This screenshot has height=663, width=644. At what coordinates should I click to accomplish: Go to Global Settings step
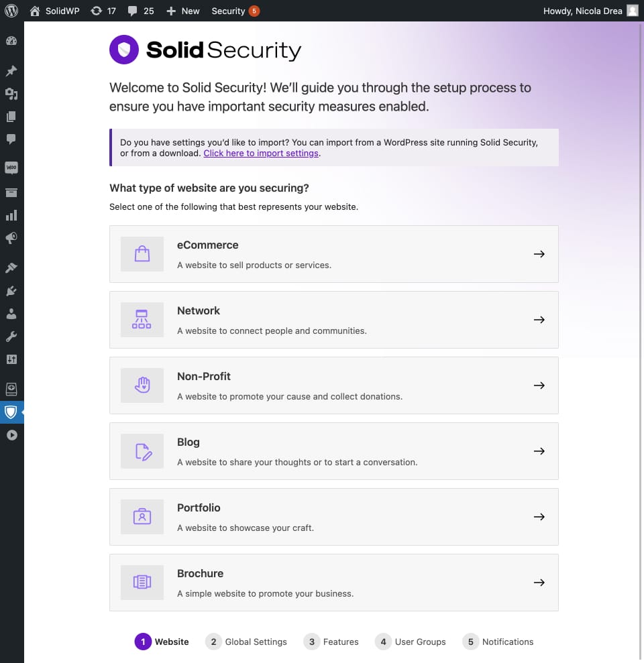tap(247, 642)
